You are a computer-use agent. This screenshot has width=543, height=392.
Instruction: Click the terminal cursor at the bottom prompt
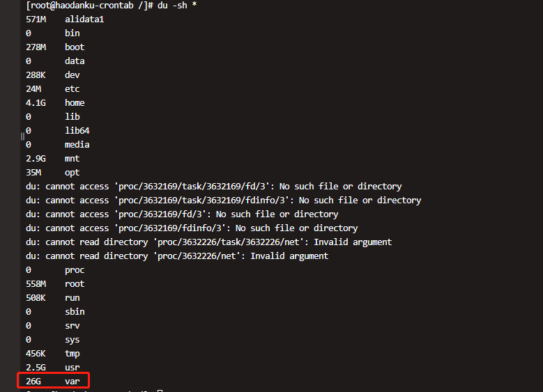click(x=160, y=391)
